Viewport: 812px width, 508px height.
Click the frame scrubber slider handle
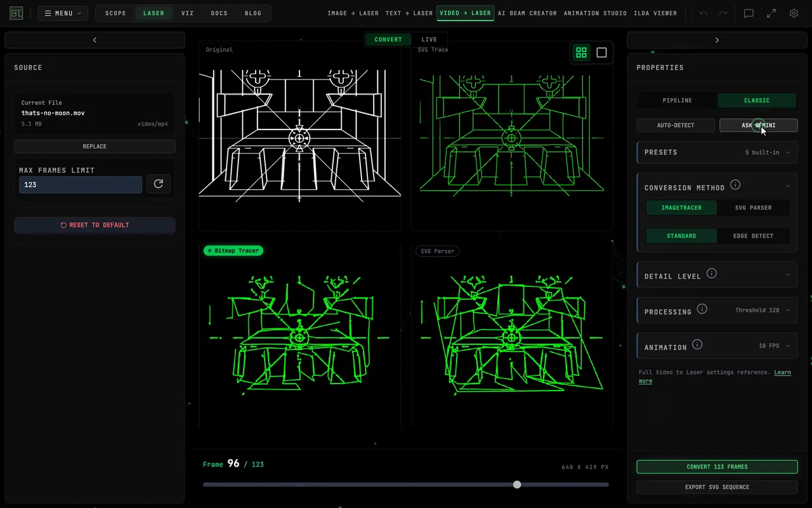517,485
